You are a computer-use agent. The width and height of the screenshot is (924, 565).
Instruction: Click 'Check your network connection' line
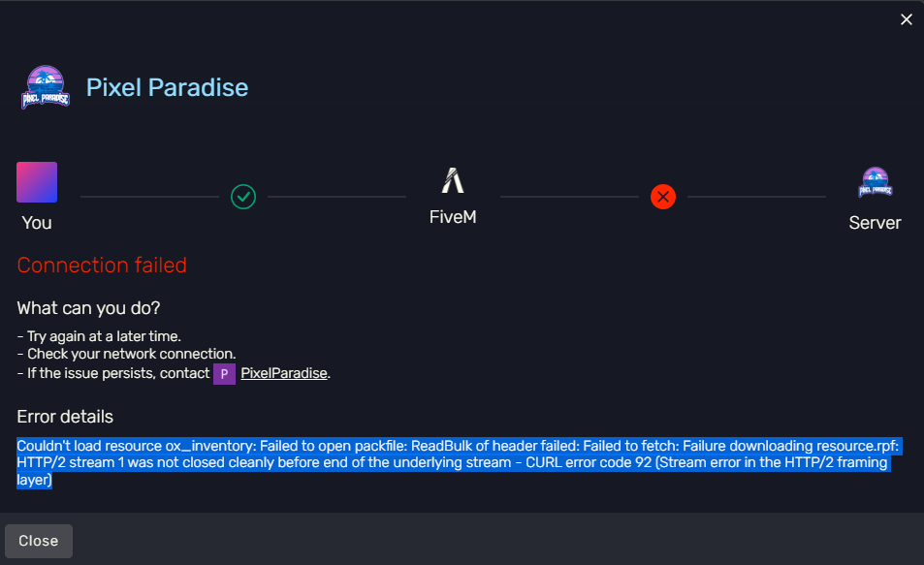[x=127, y=354]
